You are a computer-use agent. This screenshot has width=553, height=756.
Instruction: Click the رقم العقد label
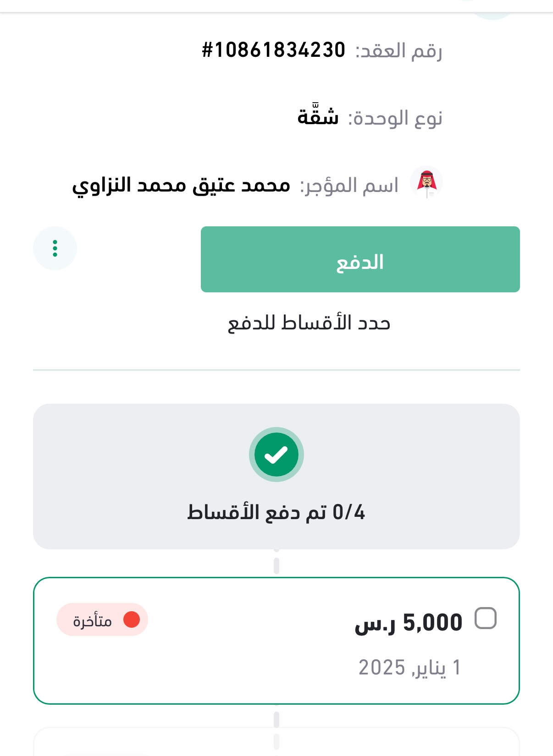(x=398, y=50)
